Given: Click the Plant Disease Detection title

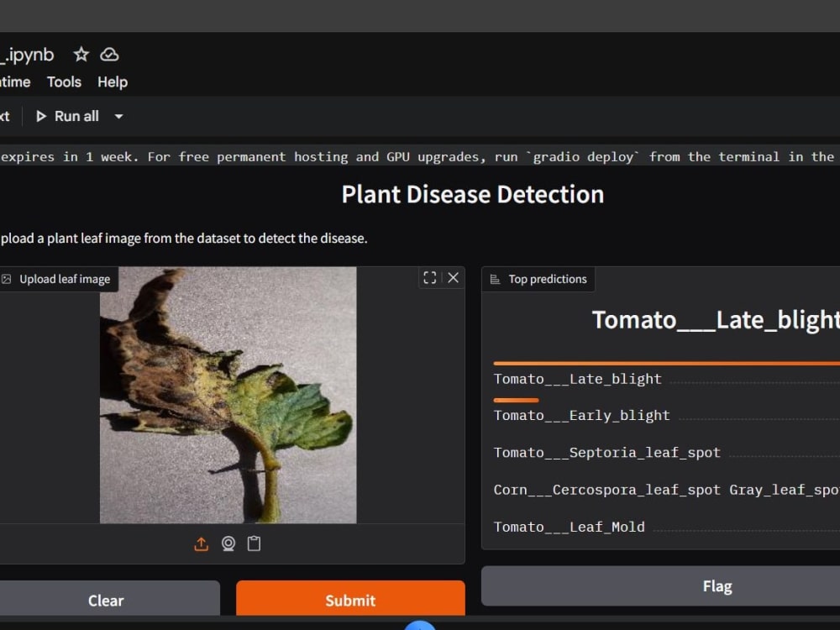Looking at the screenshot, I should [473, 195].
